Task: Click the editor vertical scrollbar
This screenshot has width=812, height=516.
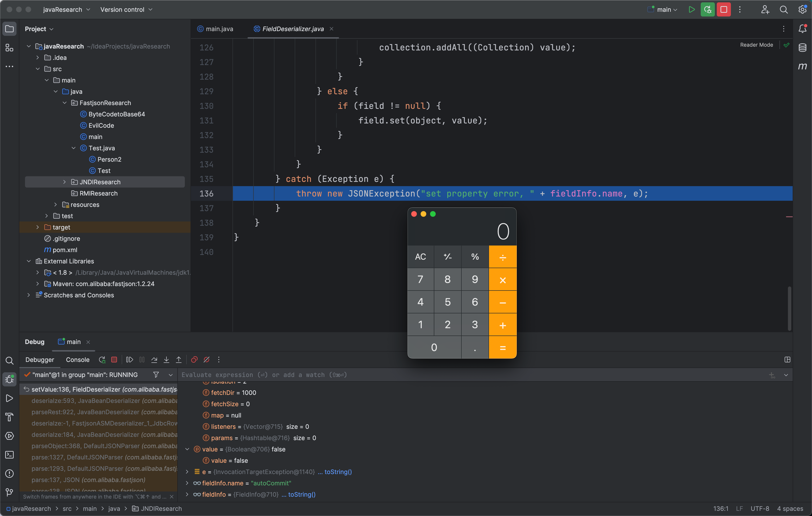Action: [789, 308]
